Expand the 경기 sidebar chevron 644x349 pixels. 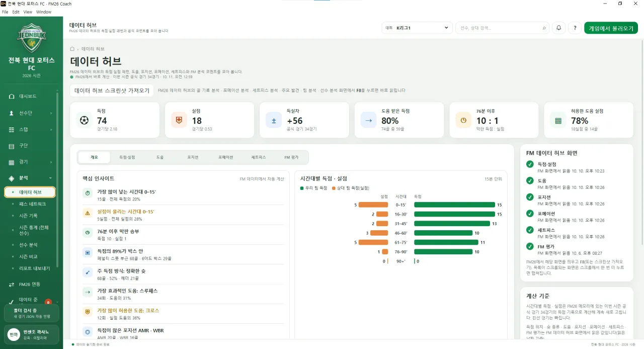[x=51, y=162]
